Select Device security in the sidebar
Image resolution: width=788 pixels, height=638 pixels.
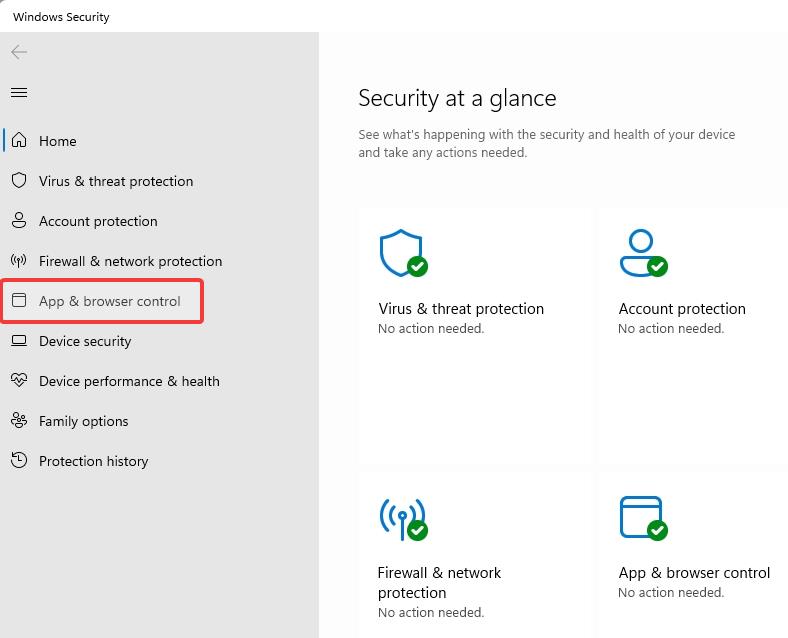[x=85, y=341]
